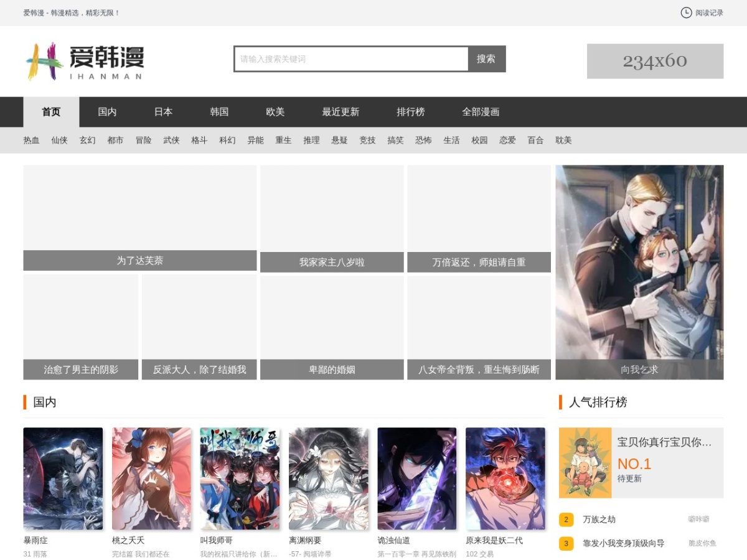Open the 排行榜 navigation tab

coord(411,112)
